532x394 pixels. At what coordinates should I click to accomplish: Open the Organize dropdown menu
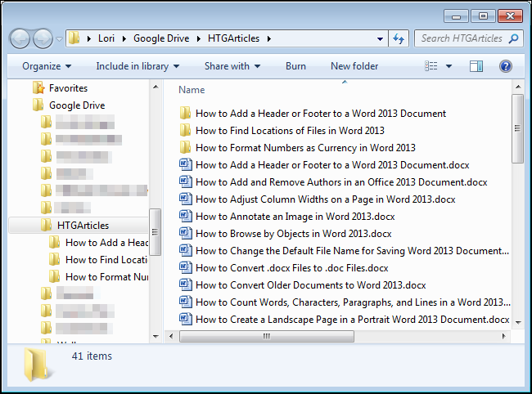click(x=47, y=66)
